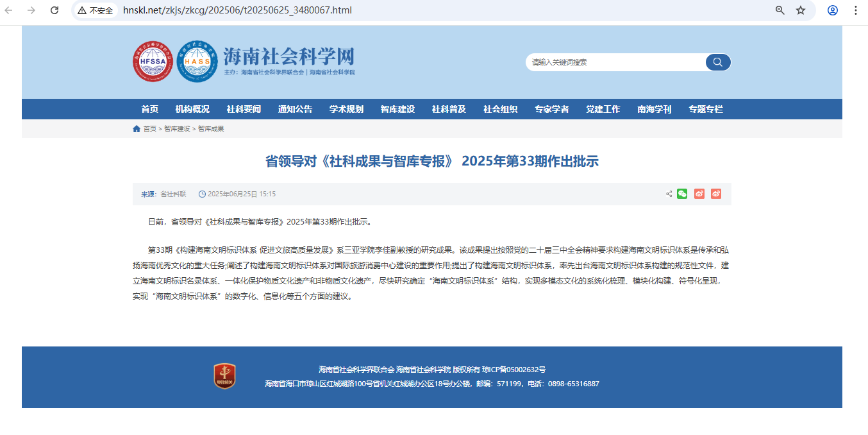Image resolution: width=868 pixels, height=435 pixels.
Task: Bookmark this page with the star icon
Action: (801, 10)
